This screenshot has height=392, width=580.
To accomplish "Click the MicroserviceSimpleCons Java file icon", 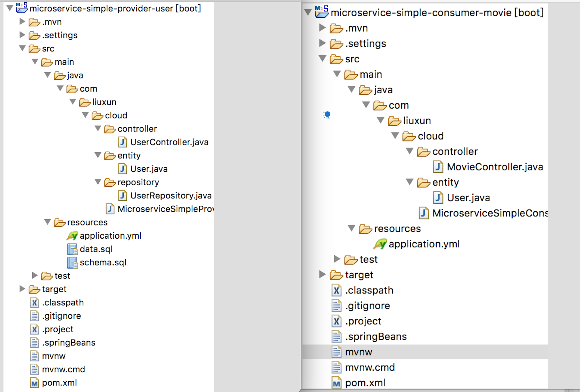I will pyautogui.click(x=424, y=213).
